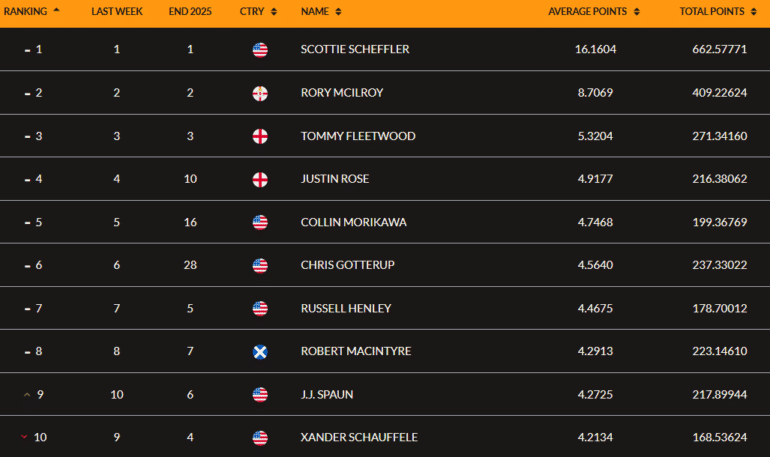Click Rory McIlroy's Northern Ireland flag icon
Screen dimensions: 770x457
click(x=260, y=93)
